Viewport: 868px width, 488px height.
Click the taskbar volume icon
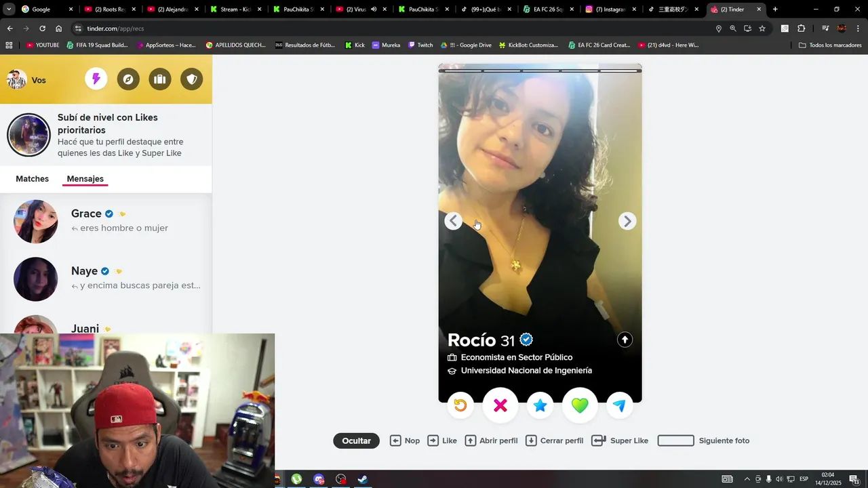778,479
